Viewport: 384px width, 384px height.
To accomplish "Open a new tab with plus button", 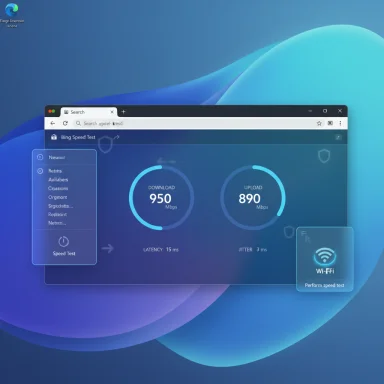I will click(x=123, y=112).
